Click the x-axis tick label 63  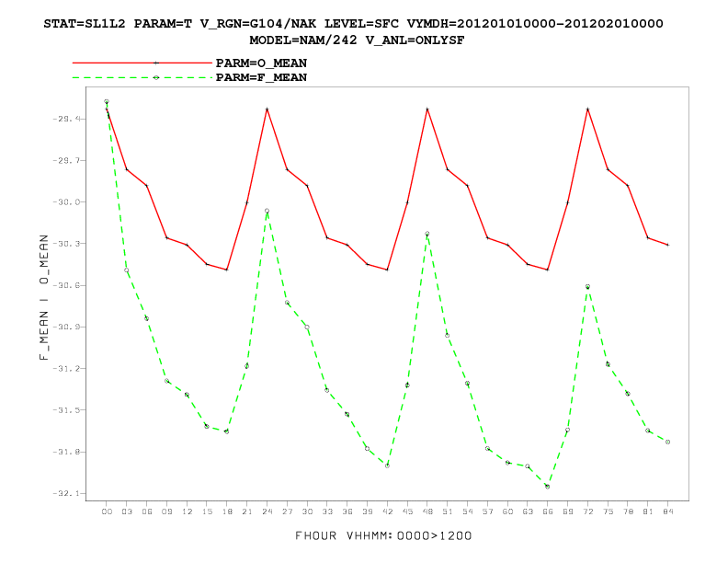point(528,511)
